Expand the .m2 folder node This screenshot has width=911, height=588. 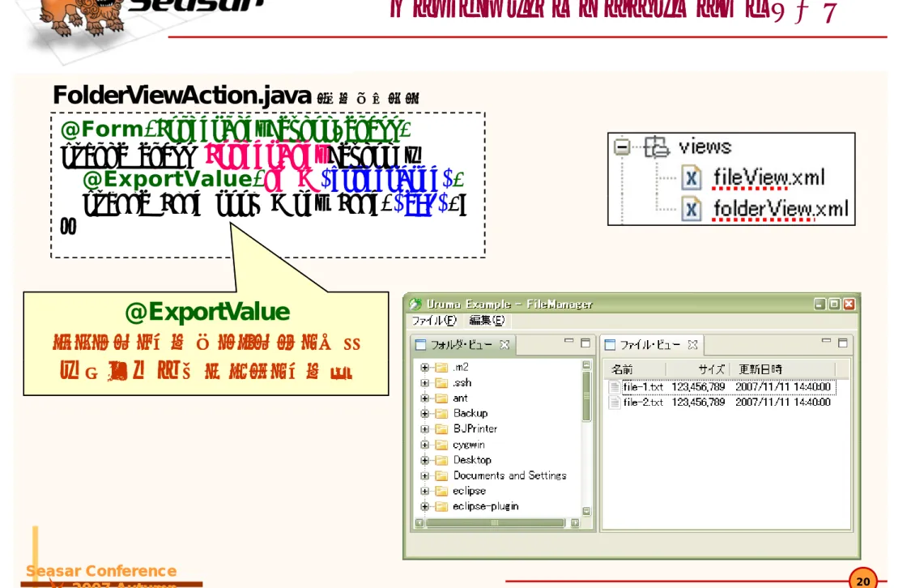(424, 367)
